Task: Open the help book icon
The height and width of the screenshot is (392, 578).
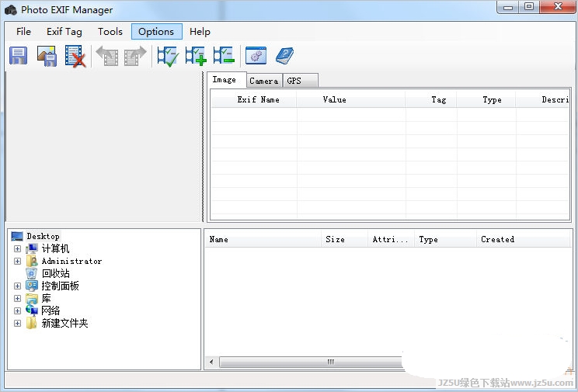Action: [284, 56]
